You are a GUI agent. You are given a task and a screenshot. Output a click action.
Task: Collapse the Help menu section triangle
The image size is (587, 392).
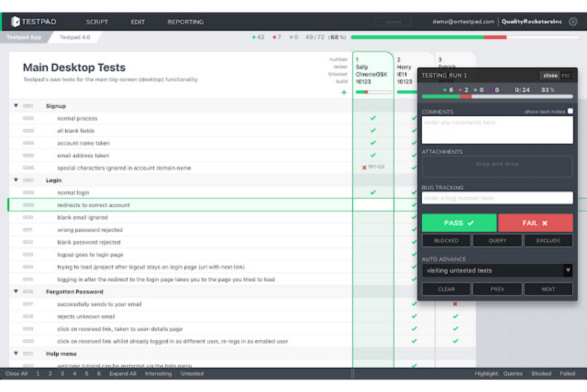[16, 353]
